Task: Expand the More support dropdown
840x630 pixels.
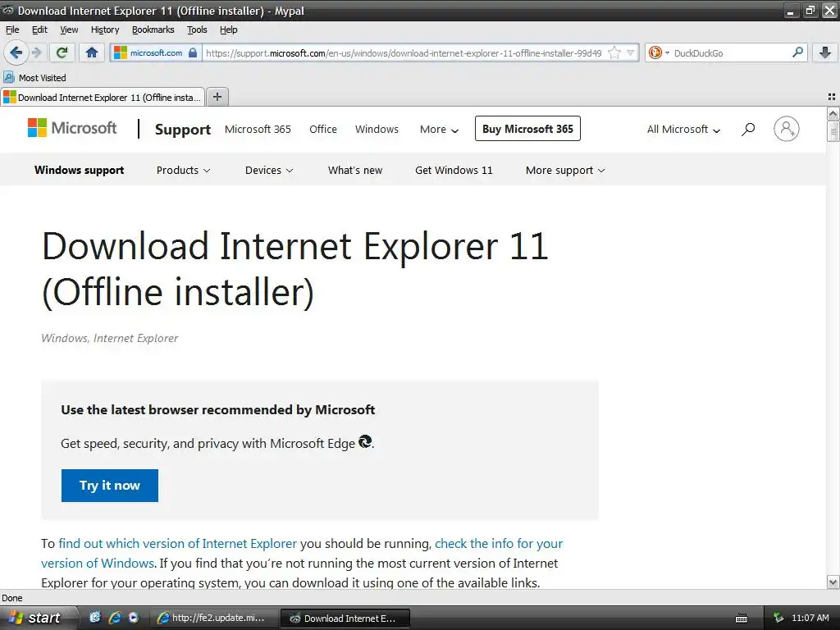Action: [x=565, y=170]
